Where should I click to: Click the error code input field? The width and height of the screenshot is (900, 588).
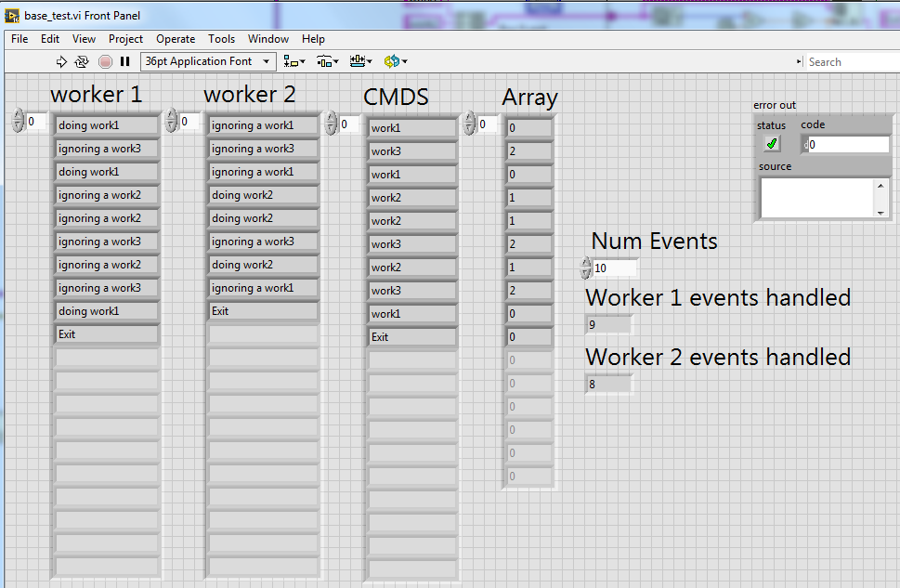tap(845, 144)
